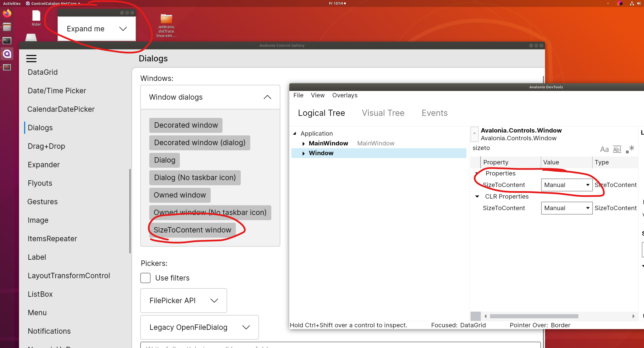
Task: Launch Firefox from the dock
Action: tap(7, 14)
